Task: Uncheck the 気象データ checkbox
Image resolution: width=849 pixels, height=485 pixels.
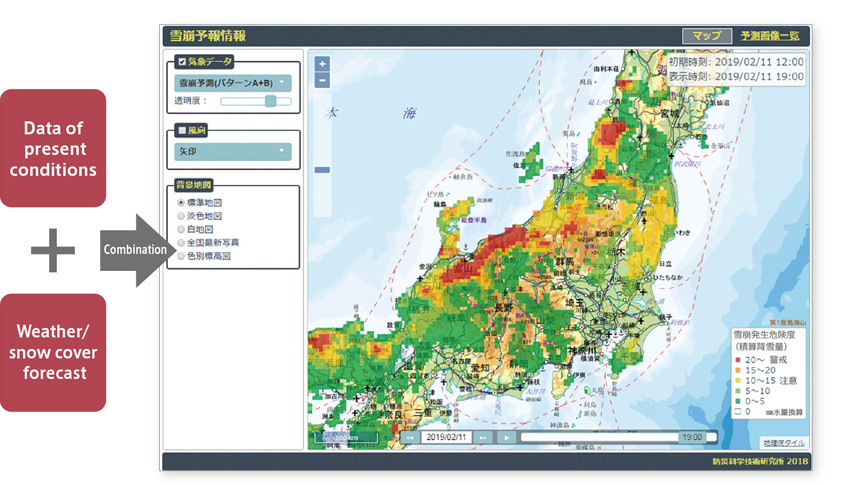Action: click(x=181, y=61)
